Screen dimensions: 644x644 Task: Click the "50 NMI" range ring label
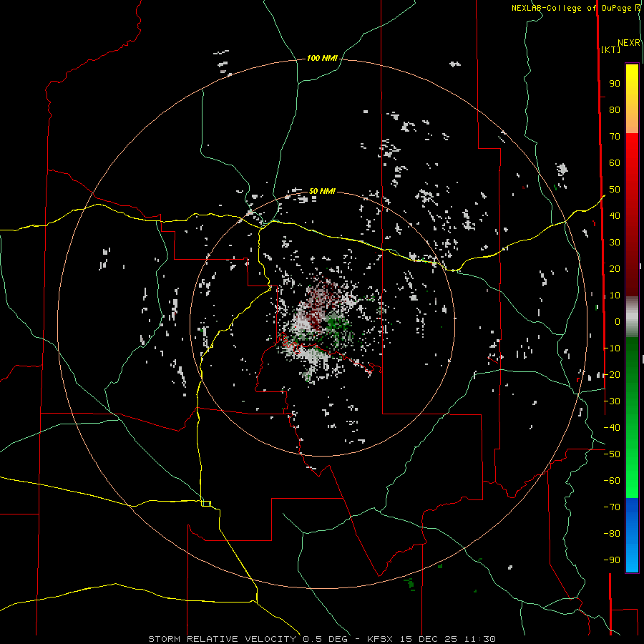pyautogui.click(x=322, y=191)
